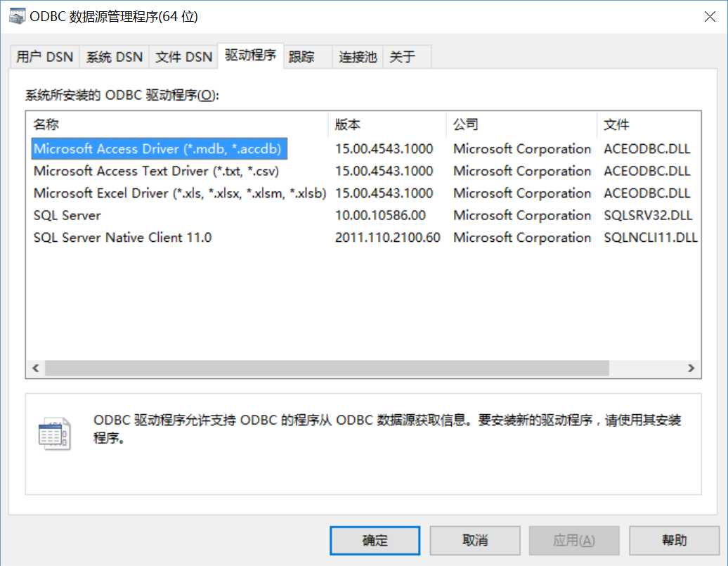
Task: Click the right arrow of horizontal scrollbar
Action: (x=691, y=368)
